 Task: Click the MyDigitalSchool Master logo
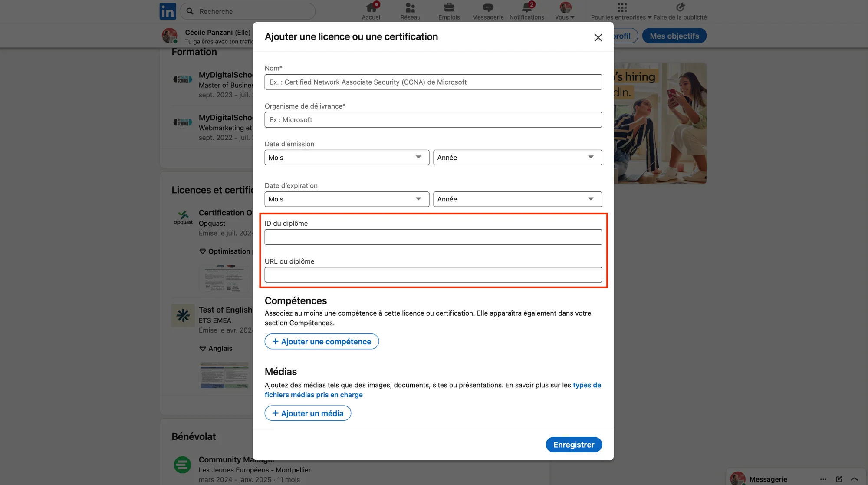183,79
